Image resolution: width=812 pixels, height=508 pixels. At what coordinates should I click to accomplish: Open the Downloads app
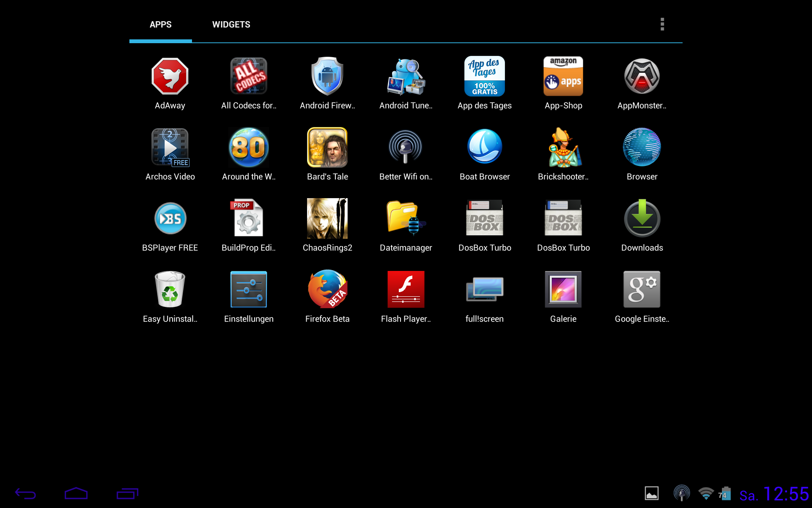pyautogui.click(x=642, y=218)
